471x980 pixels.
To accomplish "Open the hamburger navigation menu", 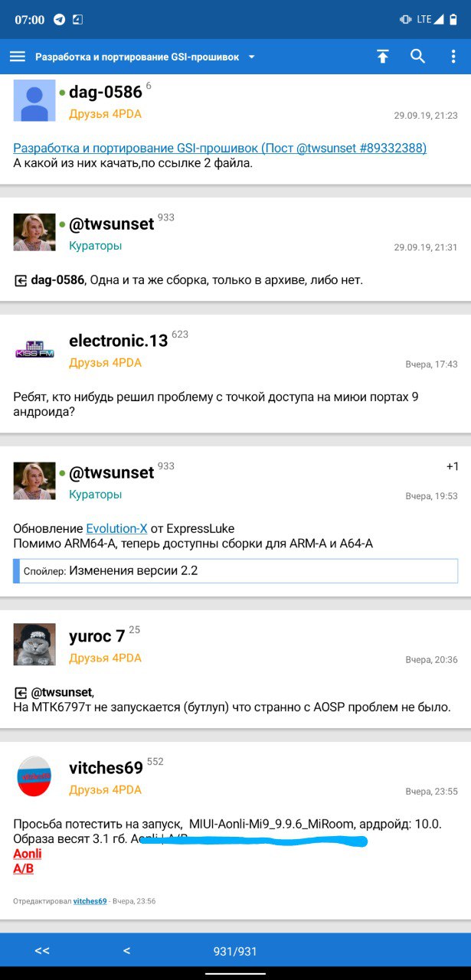I will point(17,57).
